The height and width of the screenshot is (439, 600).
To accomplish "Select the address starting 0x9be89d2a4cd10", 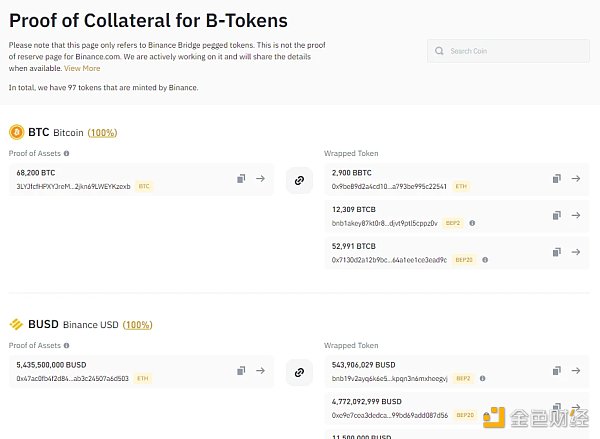I will 389,186.
